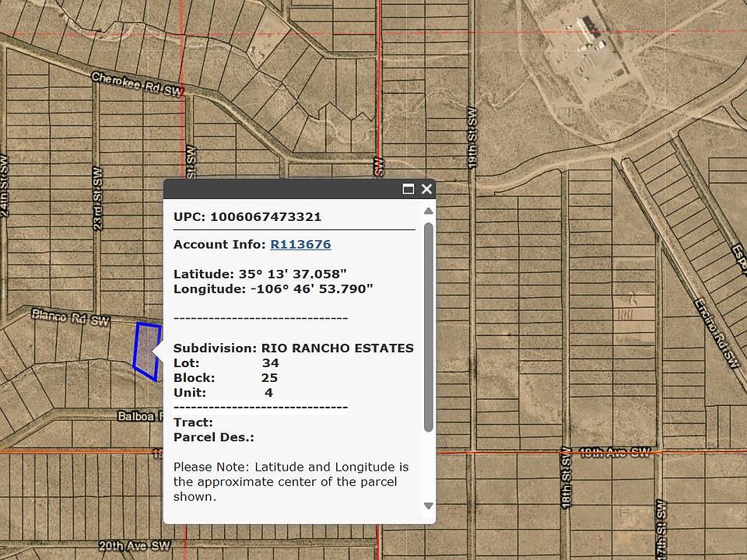Click popup scrollbar down arrow
Image resolution: width=747 pixels, height=560 pixels.
tap(428, 506)
